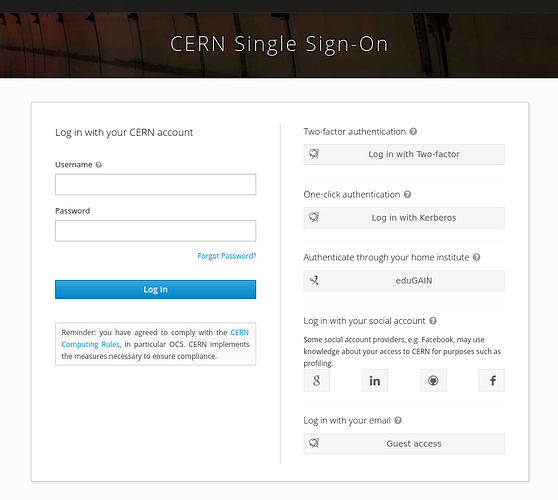
Task: Click help icon beside Two-factor authentication
Action: click(413, 132)
